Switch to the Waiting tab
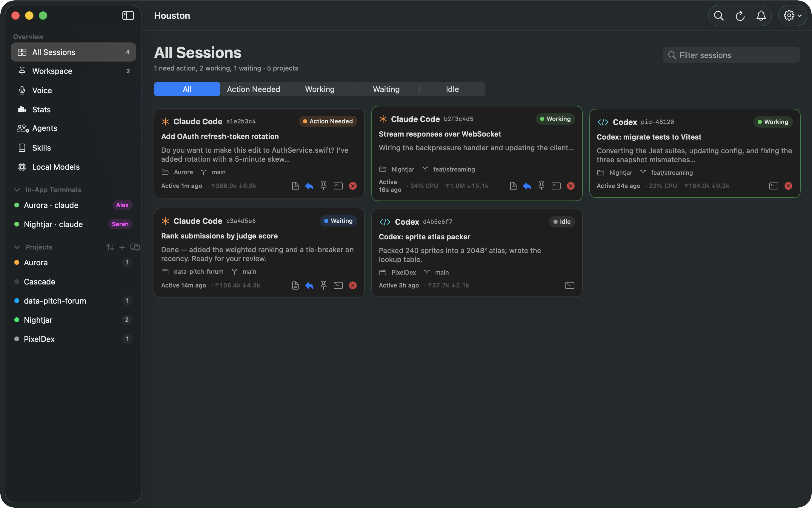 [386, 89]
